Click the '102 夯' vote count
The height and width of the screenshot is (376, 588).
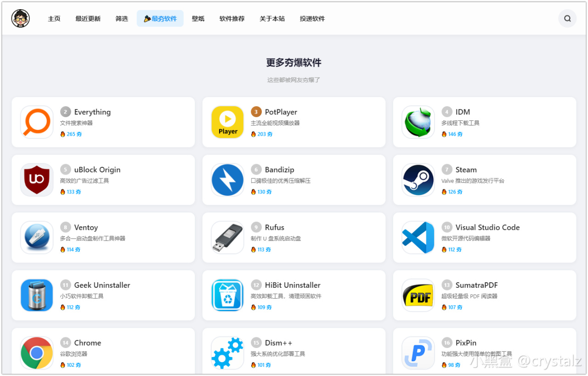74,365
